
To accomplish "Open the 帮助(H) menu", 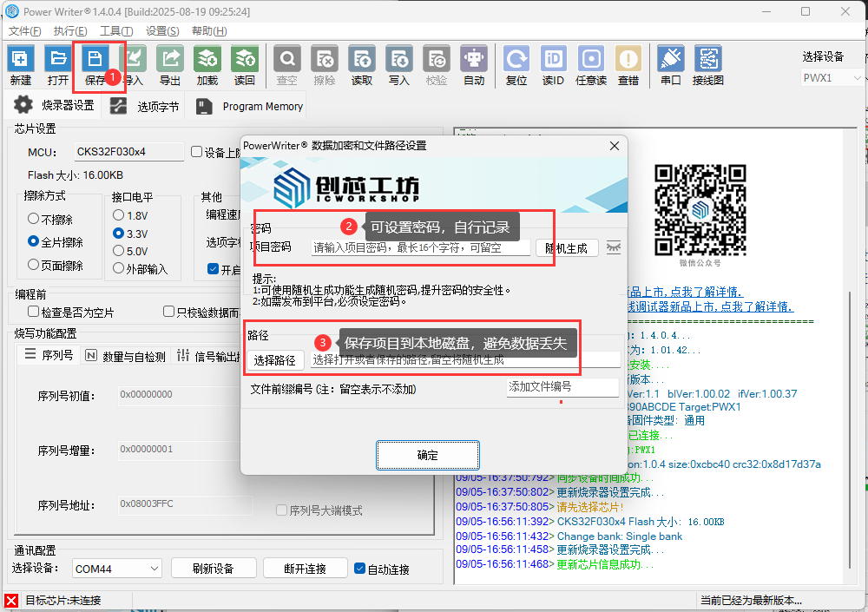I will click(x=209, y=31).
